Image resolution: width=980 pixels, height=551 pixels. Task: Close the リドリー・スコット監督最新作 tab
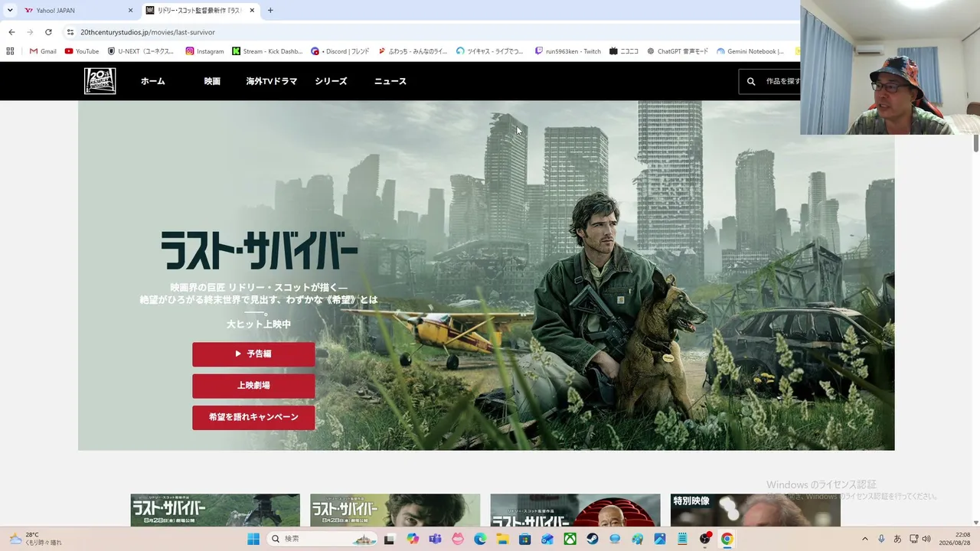[x=252, y=11]
